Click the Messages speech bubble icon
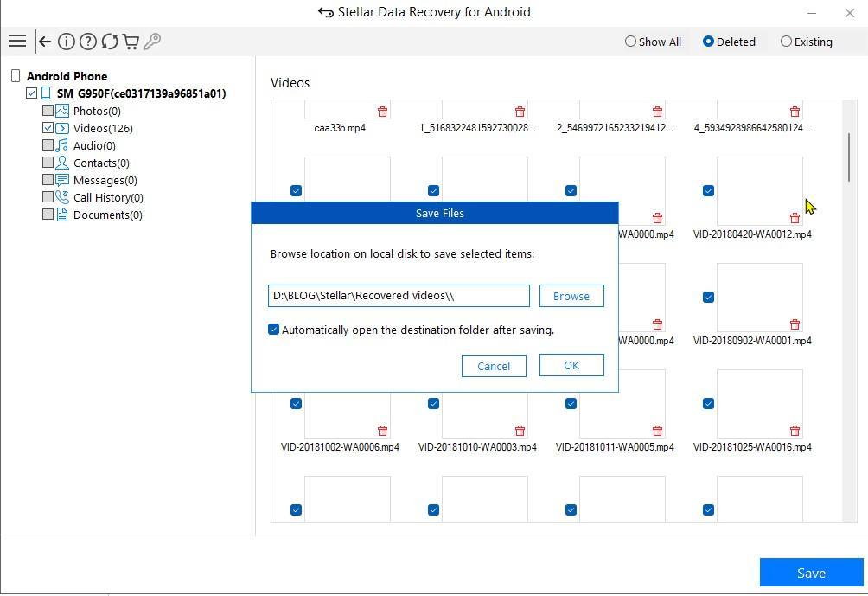This screenshot has width=868, height=596. tap(62, 180)
